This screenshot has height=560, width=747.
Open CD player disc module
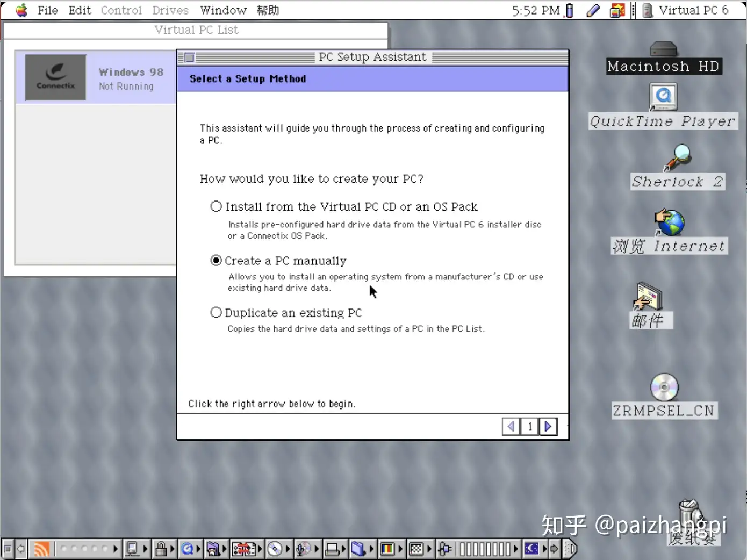275,549
